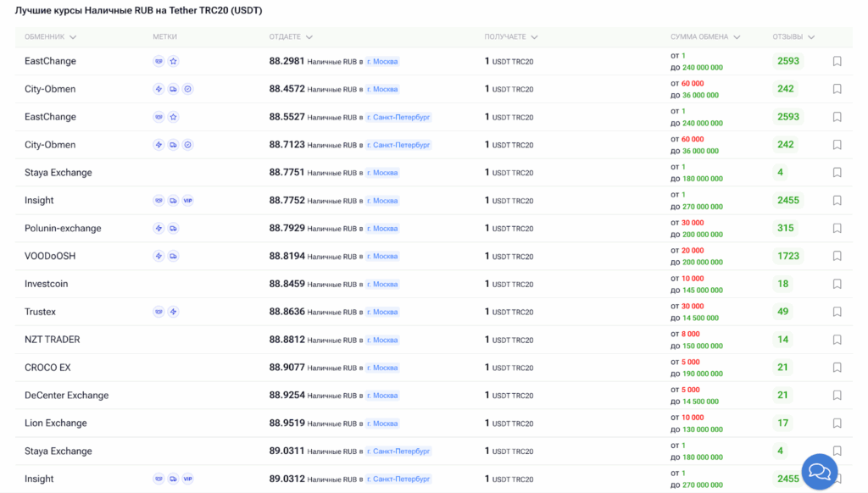This screenshot has height=493, width=868.
Task: Open the DeCenter Exchange link
Action: (x=67, y=396)
